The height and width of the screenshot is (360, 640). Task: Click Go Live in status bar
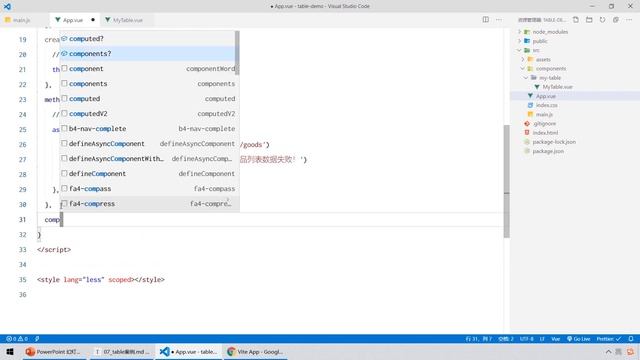click(x=579, y=339)
